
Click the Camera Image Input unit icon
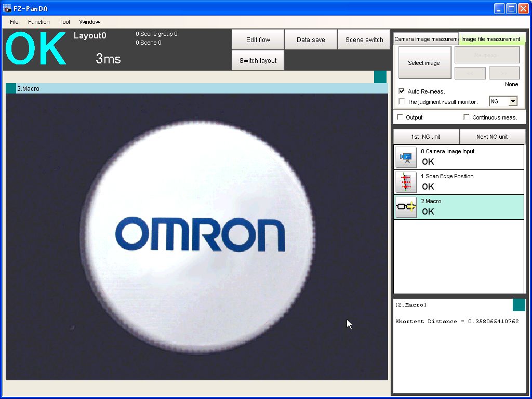pyautogui.click(x=406, y=157)
